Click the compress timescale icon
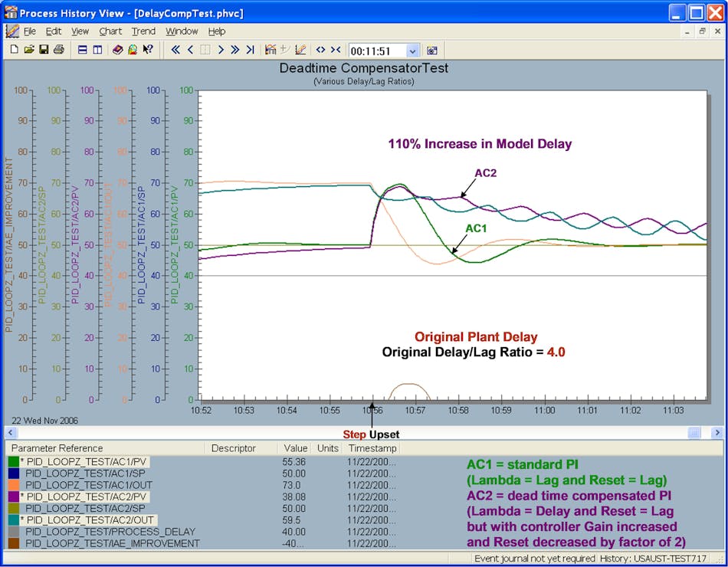This screenshot has height=567, width=728. [336, 51]
